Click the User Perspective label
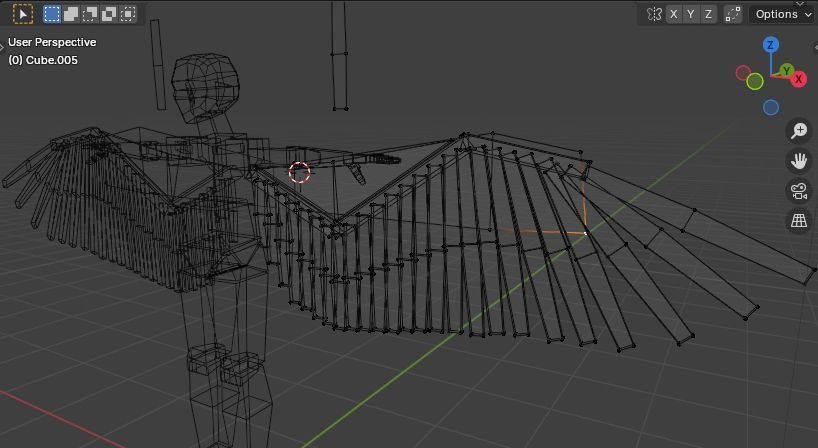Viewport: 818px width, 448px height. 52,42
